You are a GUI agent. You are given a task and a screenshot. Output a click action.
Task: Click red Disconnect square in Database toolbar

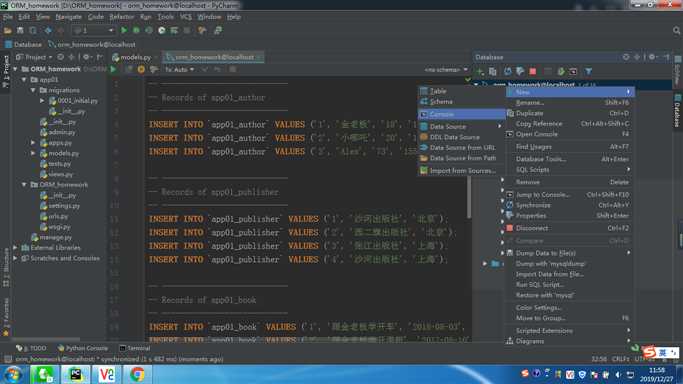[x=533, y=71]
